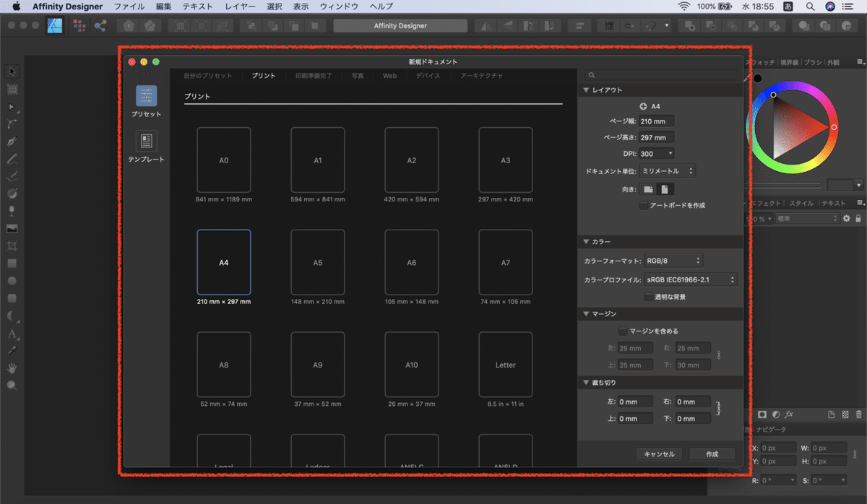Screen dimensions: 867x504
Task: Select the A3 preset thumbnail
Action: 506,160
